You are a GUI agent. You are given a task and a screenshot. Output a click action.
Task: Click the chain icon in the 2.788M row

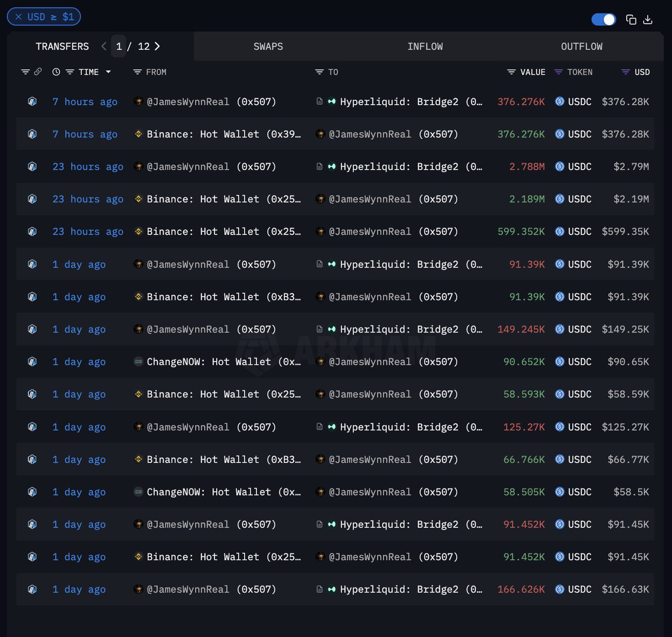click(32, 167)
